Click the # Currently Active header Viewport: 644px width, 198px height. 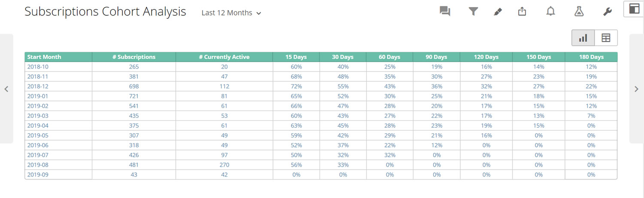point(224,57)
